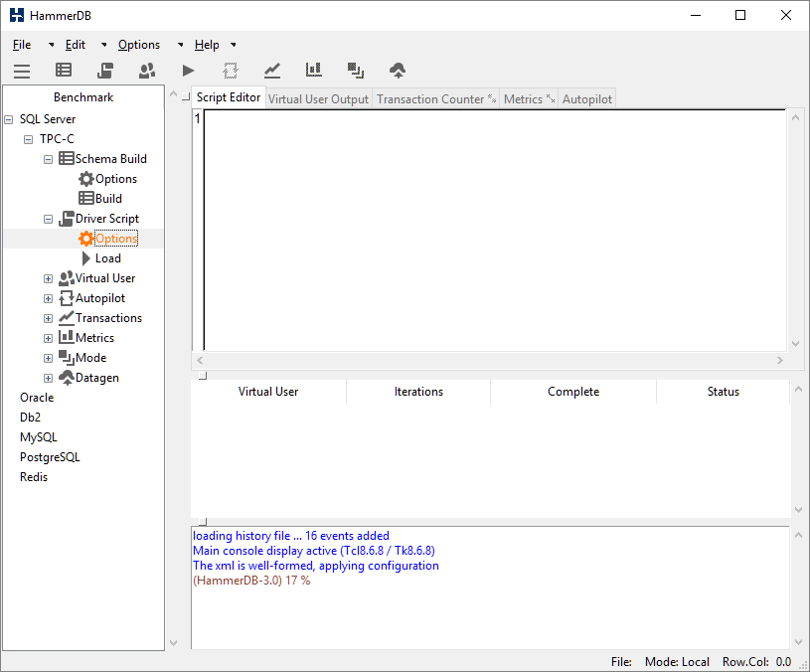810x672 pixels.
Task: Click the Virtual User column header
Action: click(x=268, y=392)
